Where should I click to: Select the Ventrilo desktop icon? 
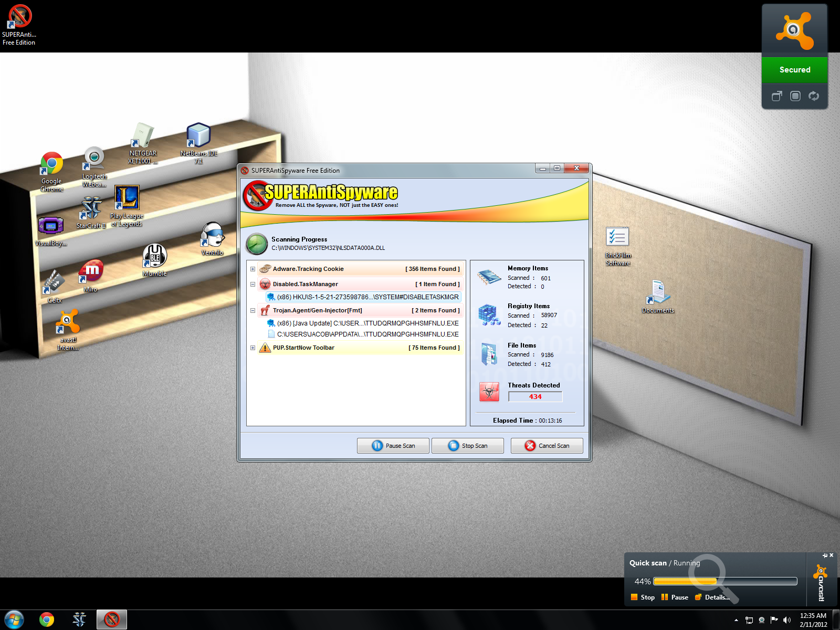[x=213, y=239]
